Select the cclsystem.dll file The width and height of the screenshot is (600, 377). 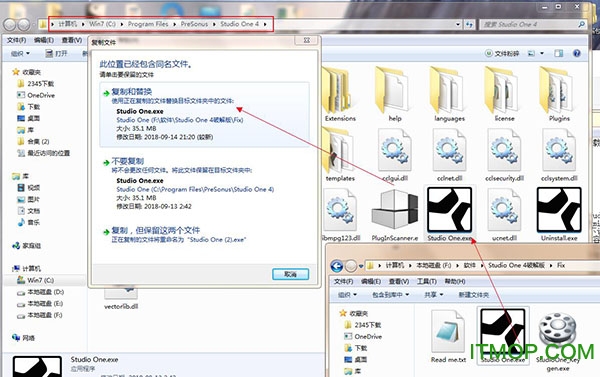click(x=559, y=155)
